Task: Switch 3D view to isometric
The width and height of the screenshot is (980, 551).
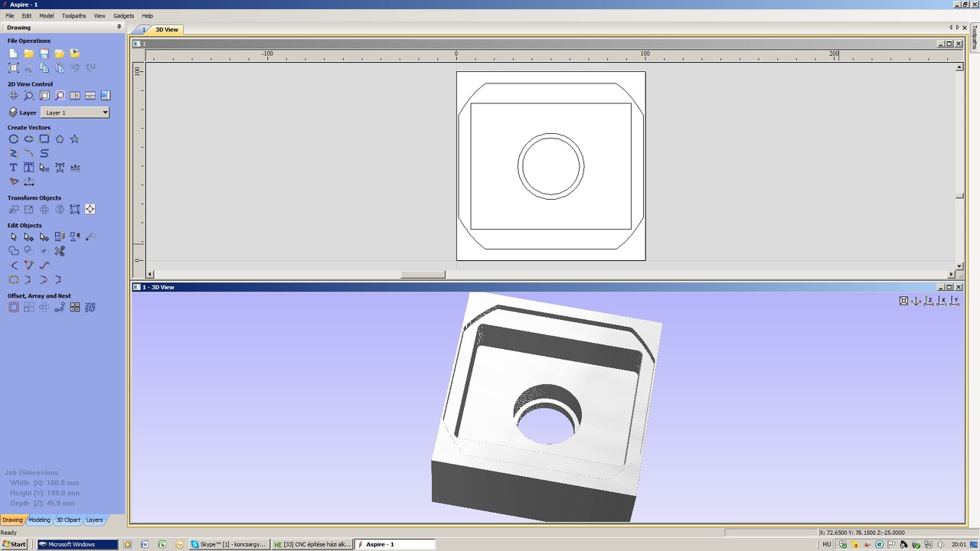Action: (x=916, y=301)
